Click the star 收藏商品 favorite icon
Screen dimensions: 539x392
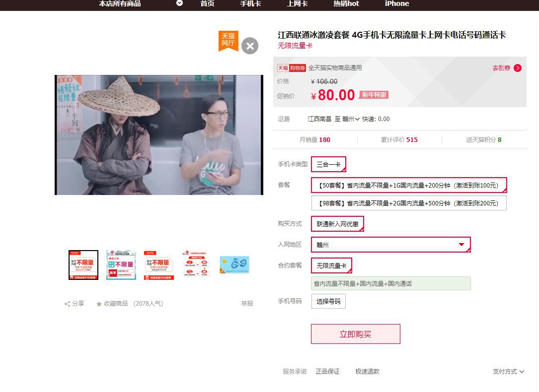(99, 304)
